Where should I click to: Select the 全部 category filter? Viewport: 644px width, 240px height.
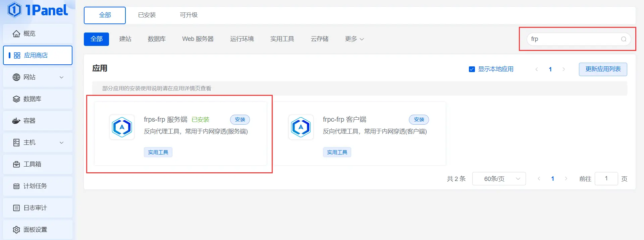pos(96,39)
